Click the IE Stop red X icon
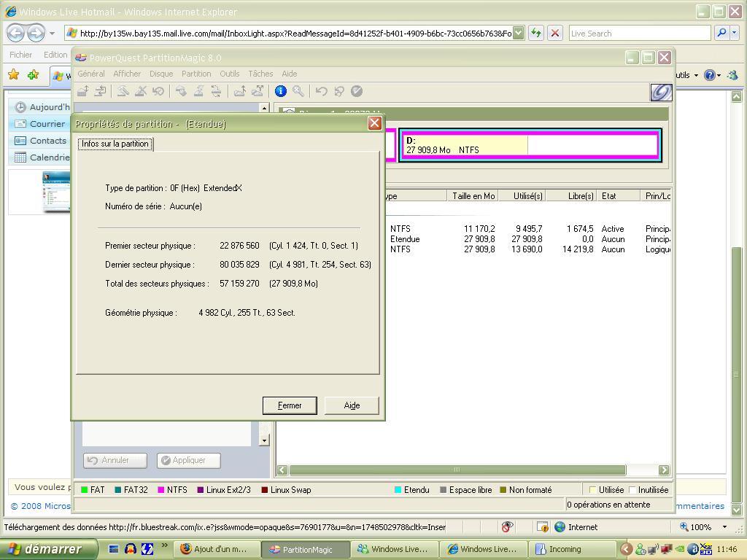747x560 pixels. tap(555, 33)
